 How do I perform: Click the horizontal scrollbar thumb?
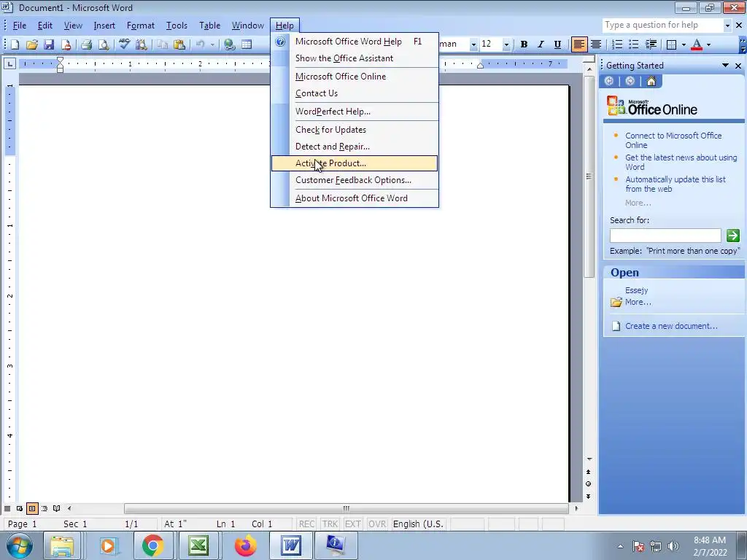[347, 508]
